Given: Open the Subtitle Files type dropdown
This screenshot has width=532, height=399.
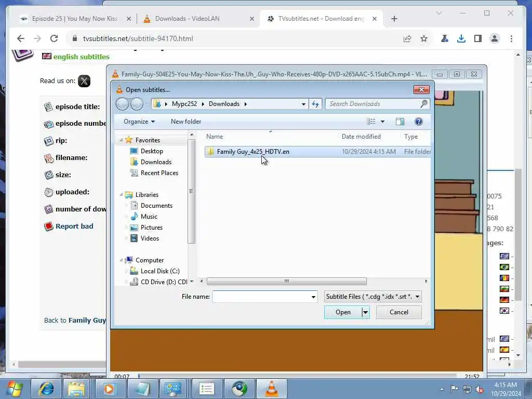Looking at the screenshot, I should pyautogui.click(x=373, y=297).
